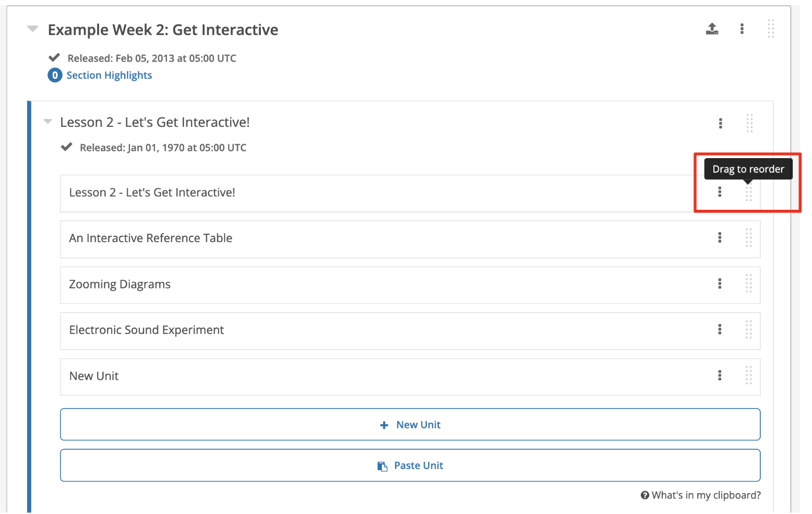Open Section Highlights
This screenshot has height=514, width=812.
pos(109,75)
